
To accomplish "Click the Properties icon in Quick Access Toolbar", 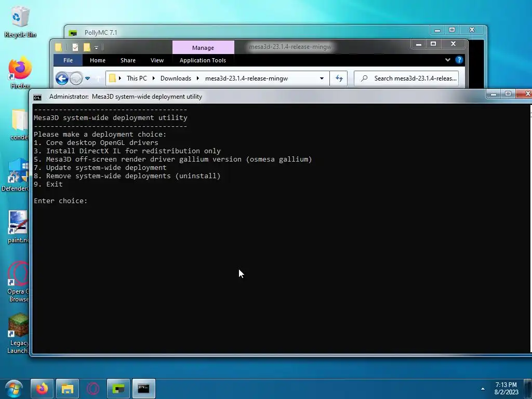I will [75, 47].
